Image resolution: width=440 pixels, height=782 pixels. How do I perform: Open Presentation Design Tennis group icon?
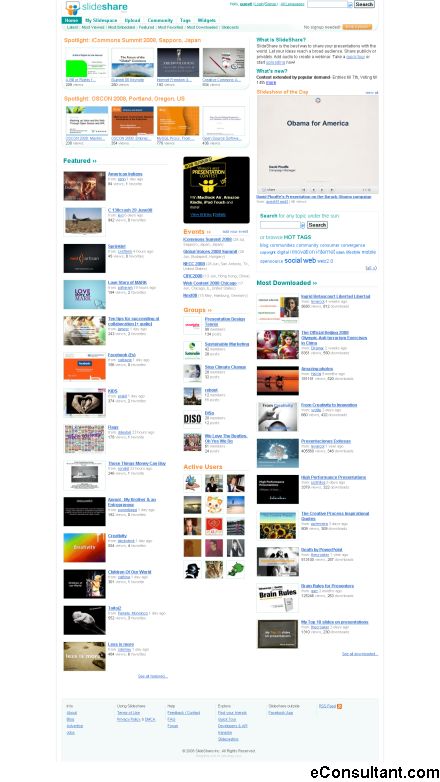click(192, 325)
